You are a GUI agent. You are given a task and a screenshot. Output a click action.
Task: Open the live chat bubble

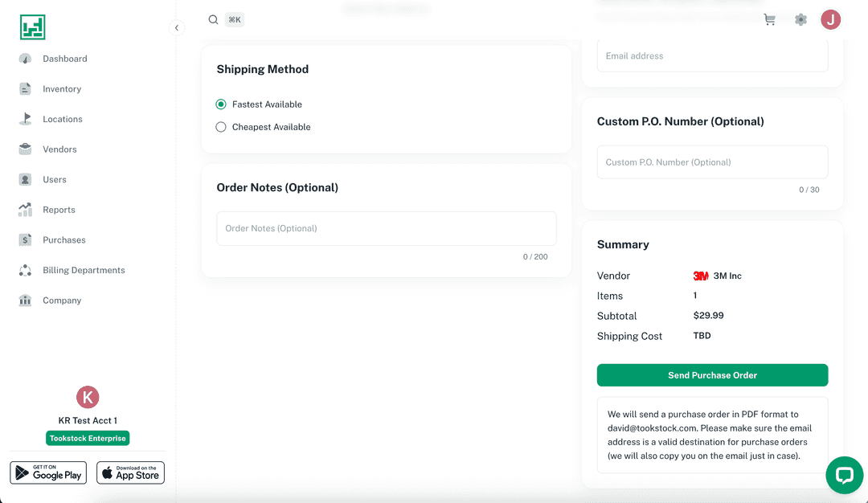[x=844, y=475]
